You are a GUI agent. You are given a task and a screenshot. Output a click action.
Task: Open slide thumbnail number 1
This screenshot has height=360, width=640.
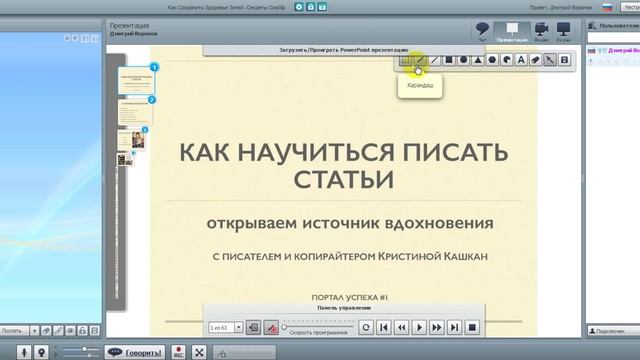[x=136, y=80]
